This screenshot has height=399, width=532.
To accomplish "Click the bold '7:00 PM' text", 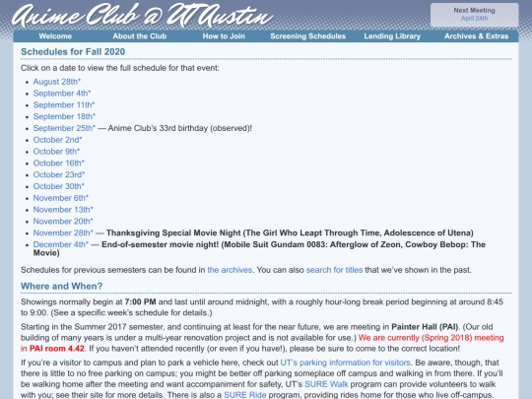I will (x=140, y=302).
